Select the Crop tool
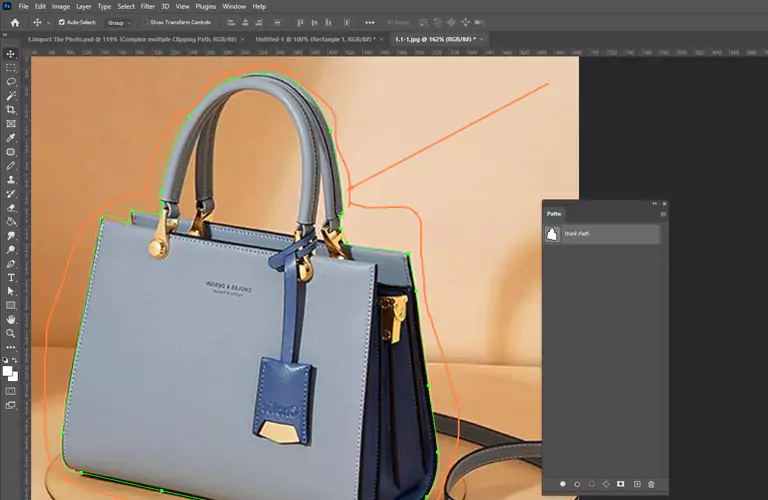Image resolution: width=768 pixels, height=500 pixels. coord(11,110)
